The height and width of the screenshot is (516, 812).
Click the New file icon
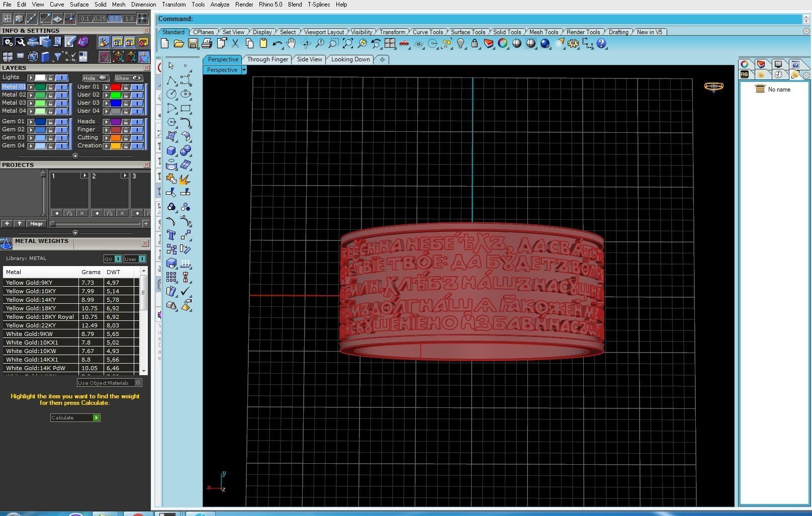click(x=164, y=44)
